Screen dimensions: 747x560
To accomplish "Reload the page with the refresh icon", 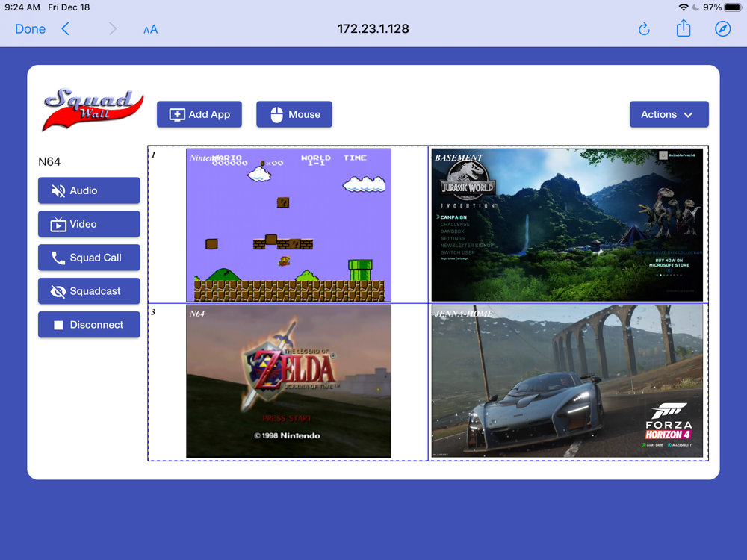I will coord(644,29).
